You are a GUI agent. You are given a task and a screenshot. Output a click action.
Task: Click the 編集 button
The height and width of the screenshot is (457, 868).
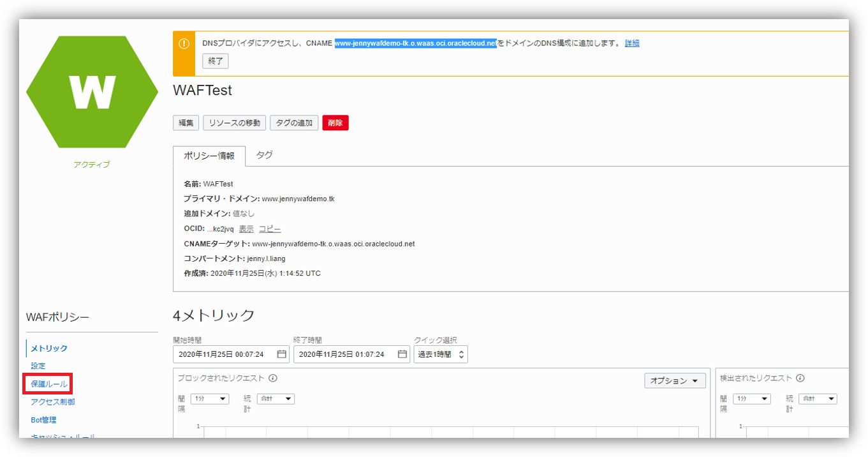(186, 123)
